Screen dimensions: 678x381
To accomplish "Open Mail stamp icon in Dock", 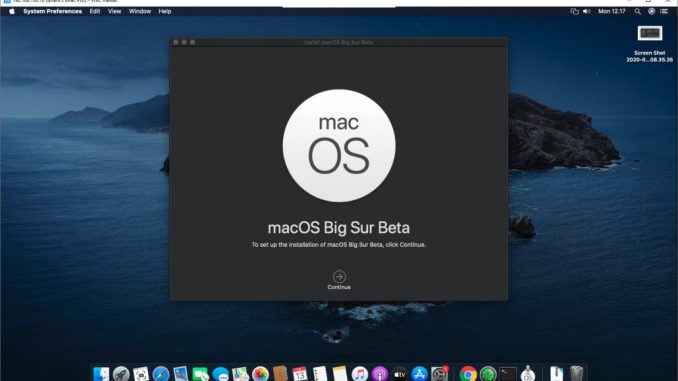I will point(181,374).
